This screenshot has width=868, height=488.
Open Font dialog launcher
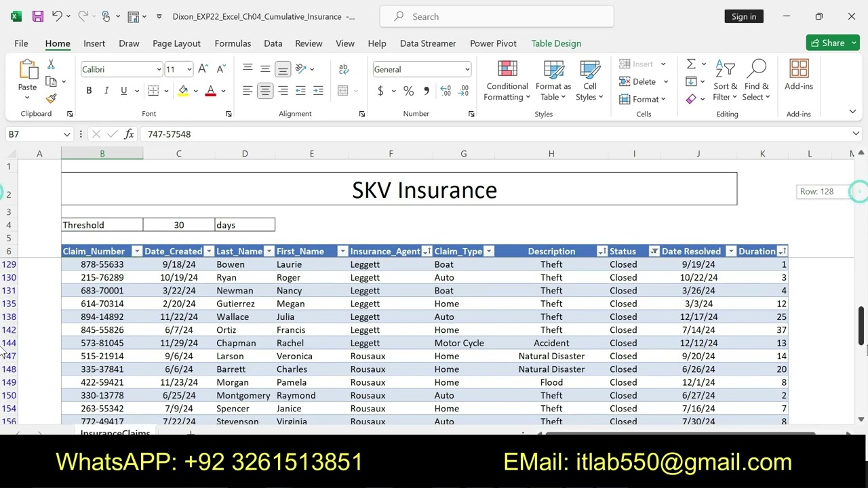point(229,114)
